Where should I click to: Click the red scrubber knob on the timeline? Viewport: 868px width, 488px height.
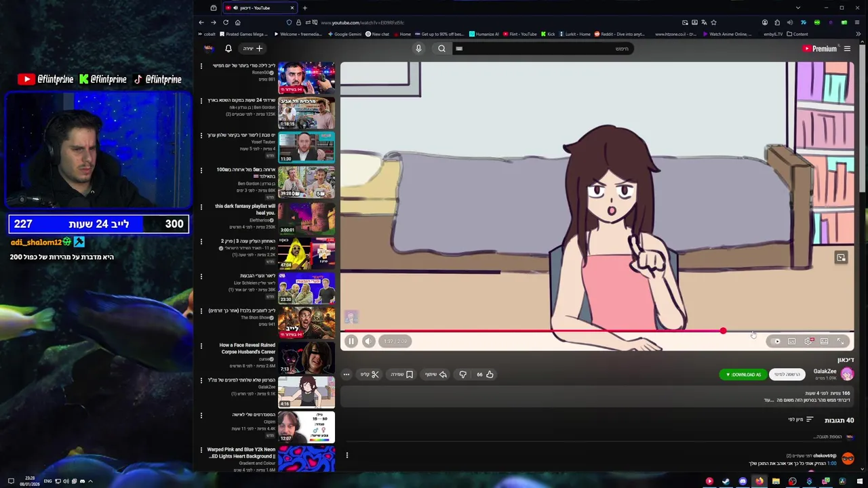pos(723,331)
